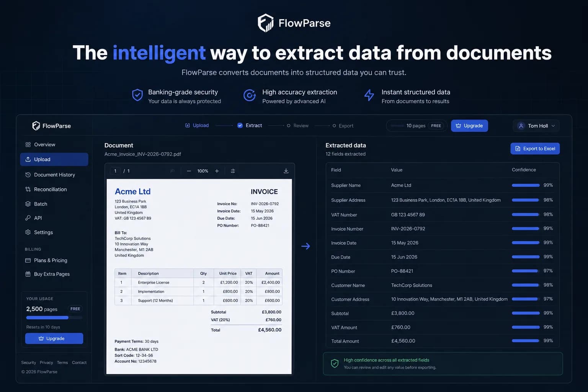Go to the Upload step in the progress bar
Image resolution: width=588 pixels, height=392 pixels.
(197, 126)
